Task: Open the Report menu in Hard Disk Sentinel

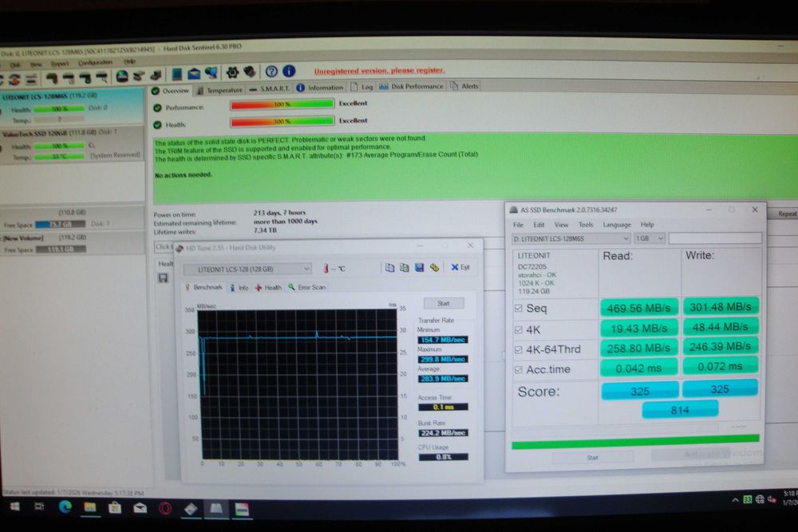Action: tap(60, 64)
